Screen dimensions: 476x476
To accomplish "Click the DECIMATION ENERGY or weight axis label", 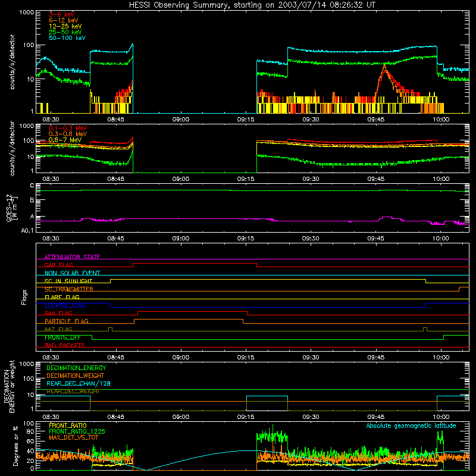I will click(x=9, y=386).
